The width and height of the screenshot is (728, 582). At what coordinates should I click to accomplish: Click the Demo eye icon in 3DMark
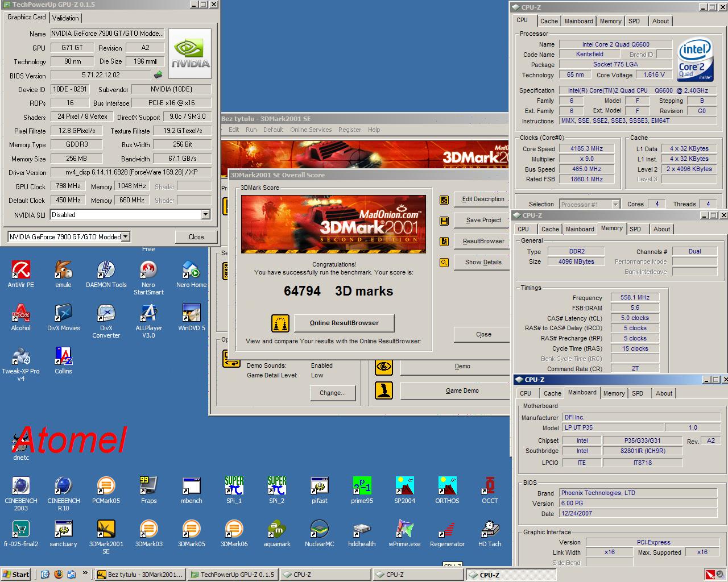click(384, 367)
